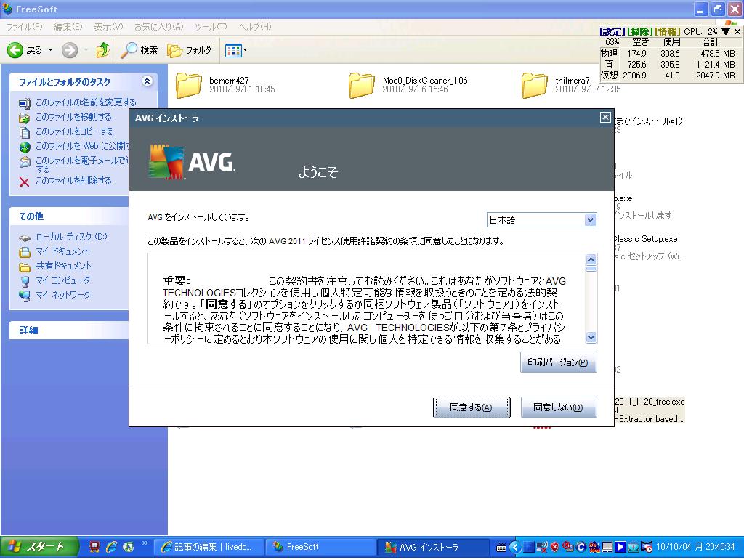This screenshot has height=560, width=744.
Task: Click the publish file to Web icon
Action: (x=25, y=147)
